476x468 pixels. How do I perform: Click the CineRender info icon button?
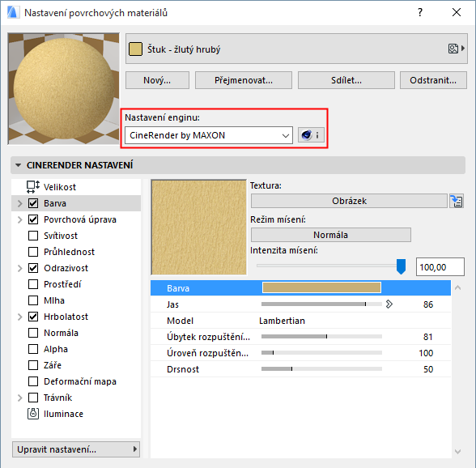[x=311, y=135]
